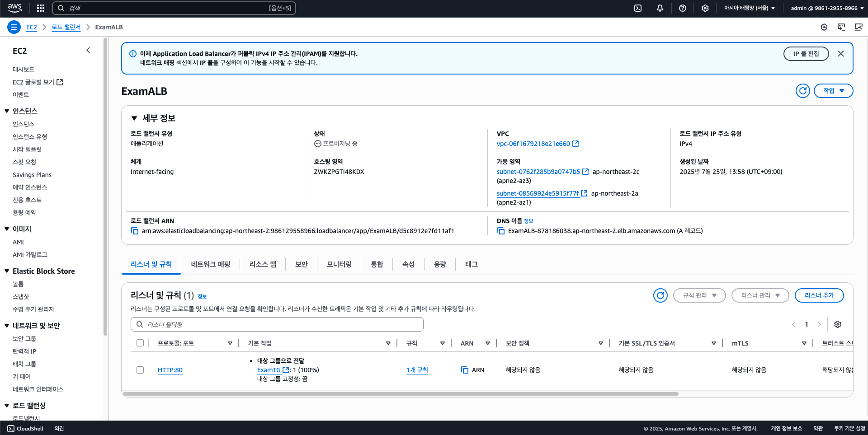Collapse the details (세부 정보) section

click(x=134, y=118)
